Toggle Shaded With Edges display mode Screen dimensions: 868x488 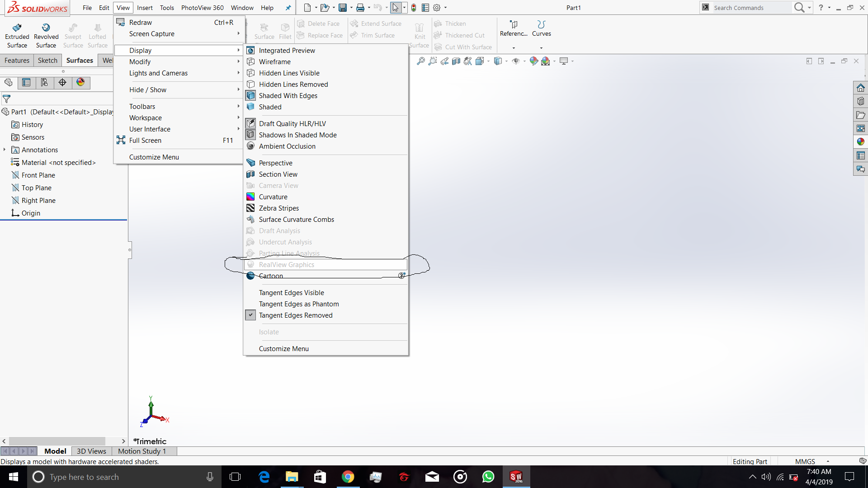pos(288,96)
